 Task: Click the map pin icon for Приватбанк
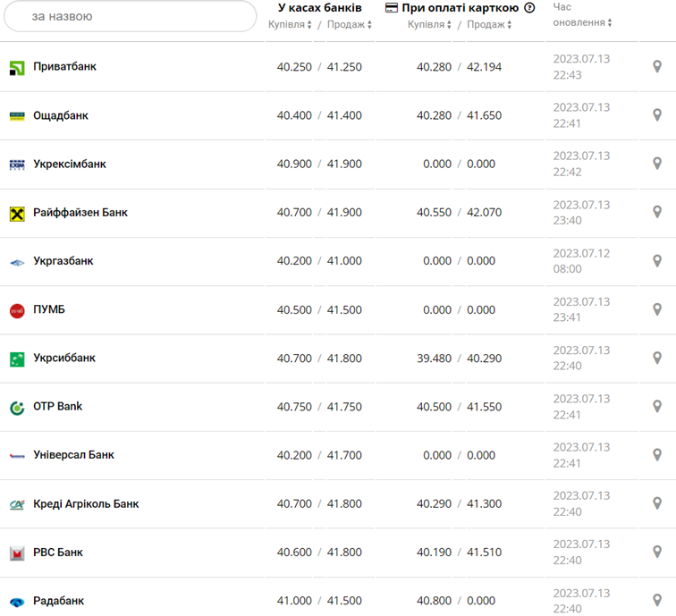657,67
